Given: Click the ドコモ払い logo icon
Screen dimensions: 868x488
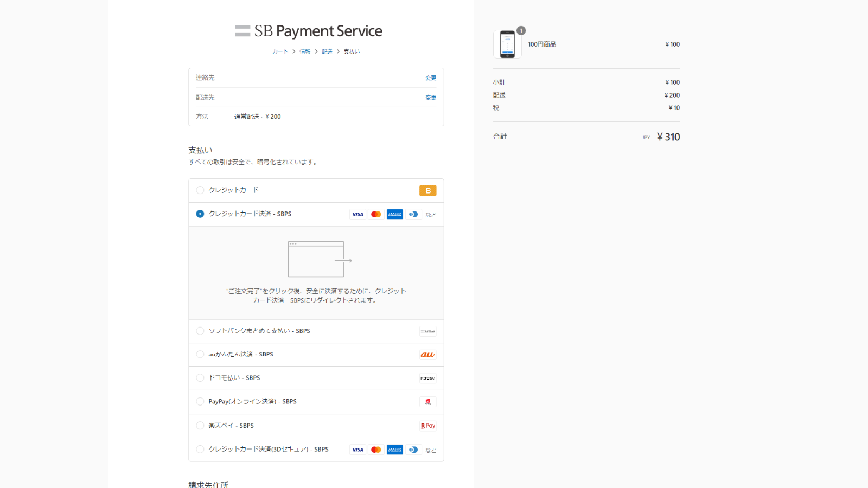Looking at the screenshot, I should (x=428, y=378).
